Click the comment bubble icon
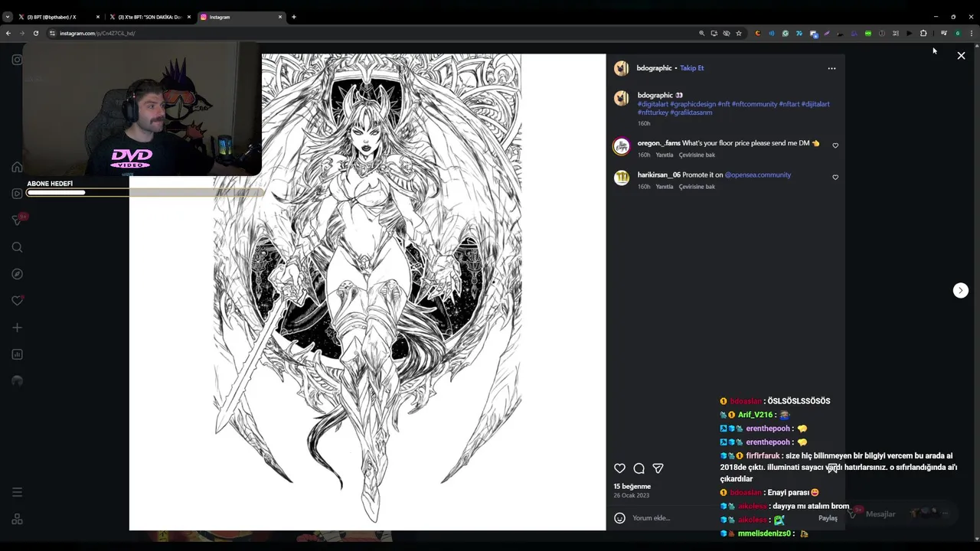 point(639,468)
